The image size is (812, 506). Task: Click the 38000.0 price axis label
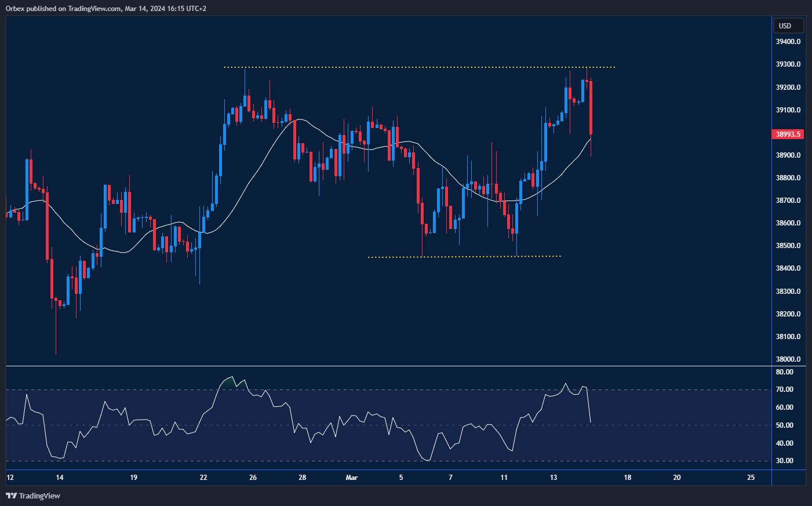[x=788, y=359]
